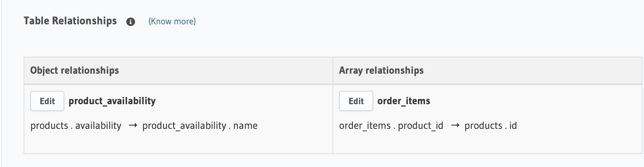
Task: Click 'order_items' in the array mapping source
Action: pyautogui.click(x=365, y=126)
